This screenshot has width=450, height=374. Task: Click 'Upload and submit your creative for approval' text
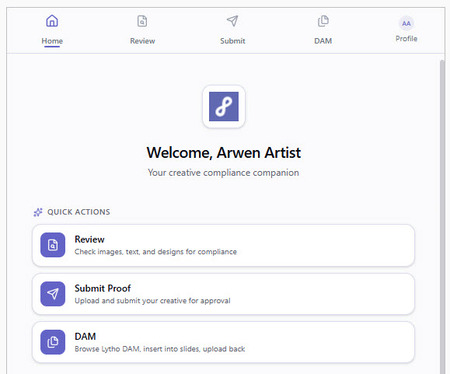pos(152,301)
